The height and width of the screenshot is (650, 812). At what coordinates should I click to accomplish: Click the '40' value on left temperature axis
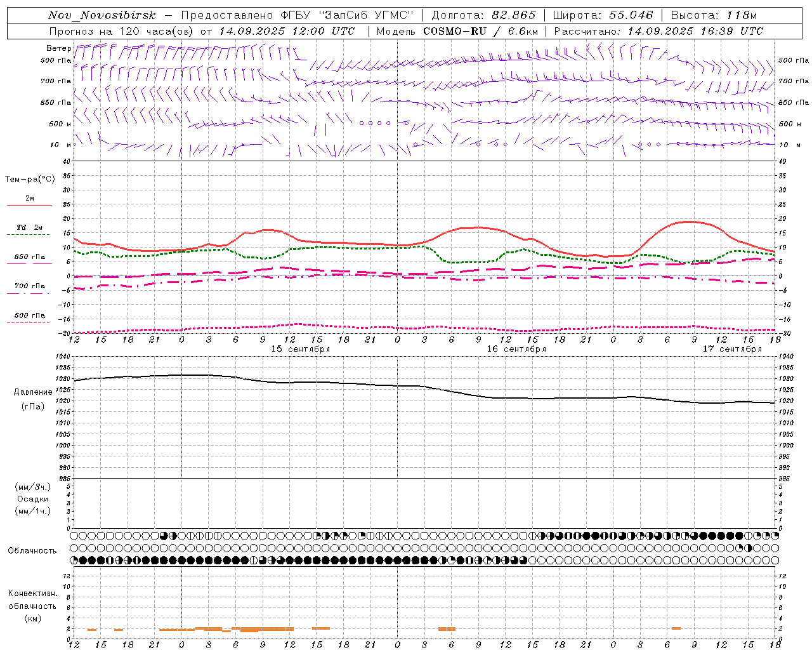click(x=67, y=161)
